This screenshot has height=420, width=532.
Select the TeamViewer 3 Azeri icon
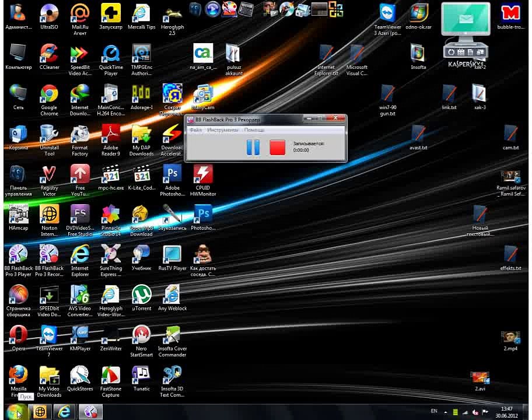(x=387, y=19)
